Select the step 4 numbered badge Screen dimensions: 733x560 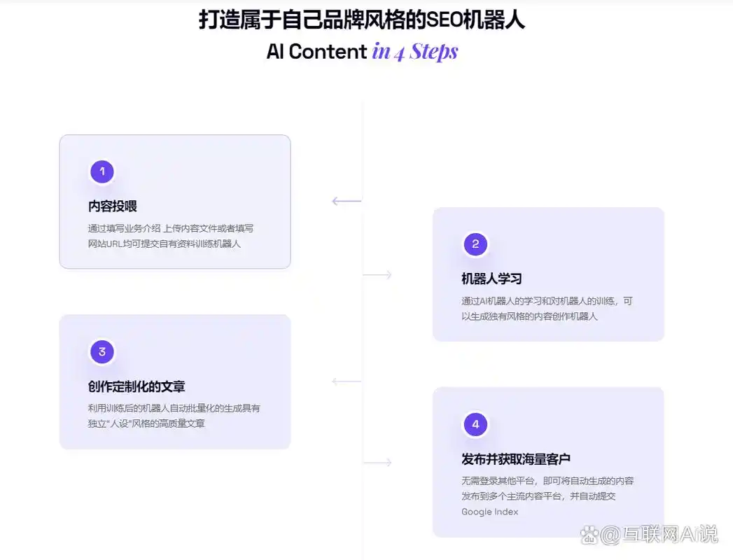pos(475,424)
